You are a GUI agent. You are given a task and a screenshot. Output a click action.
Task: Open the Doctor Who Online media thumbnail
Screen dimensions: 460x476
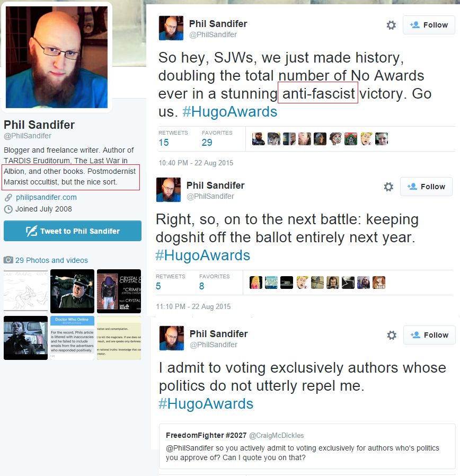point(72,338)
